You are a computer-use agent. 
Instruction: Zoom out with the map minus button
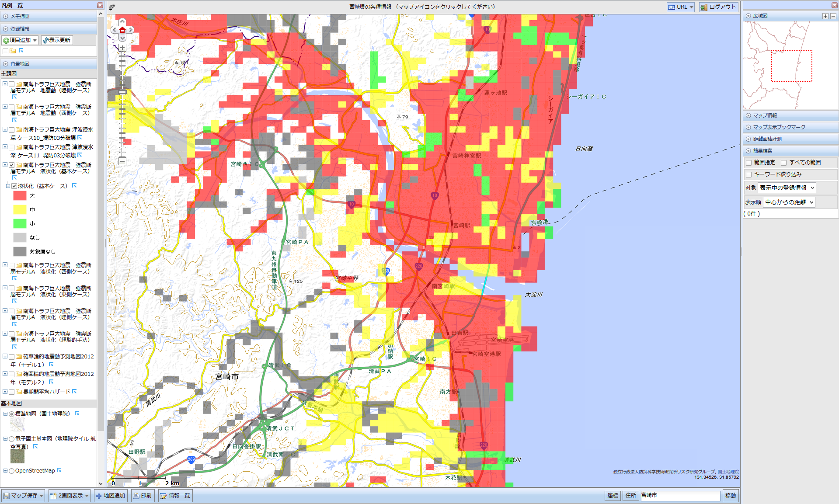pos(122,161)
